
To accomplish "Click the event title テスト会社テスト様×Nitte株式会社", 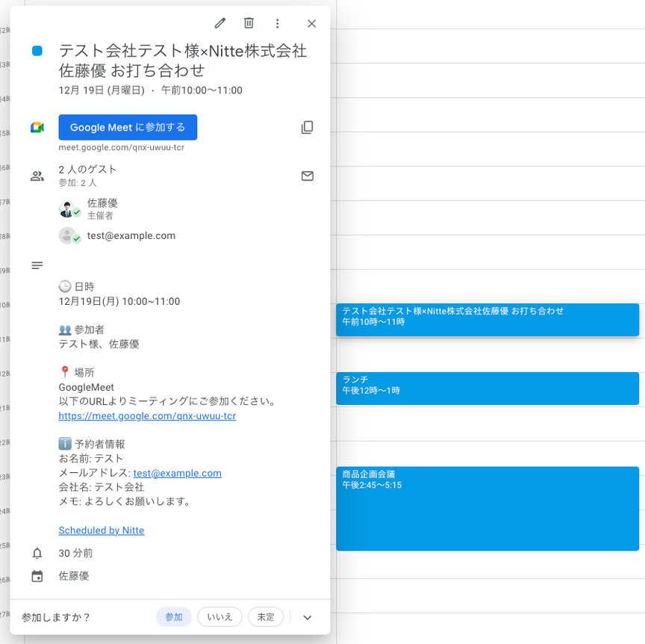I will coord(183,61).
